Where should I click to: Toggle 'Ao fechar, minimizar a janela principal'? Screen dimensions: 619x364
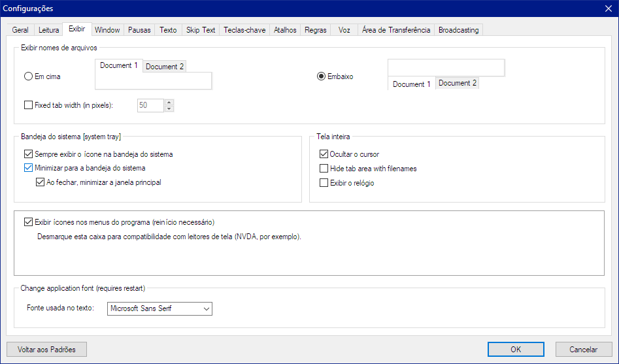click(x=40, y=182)
